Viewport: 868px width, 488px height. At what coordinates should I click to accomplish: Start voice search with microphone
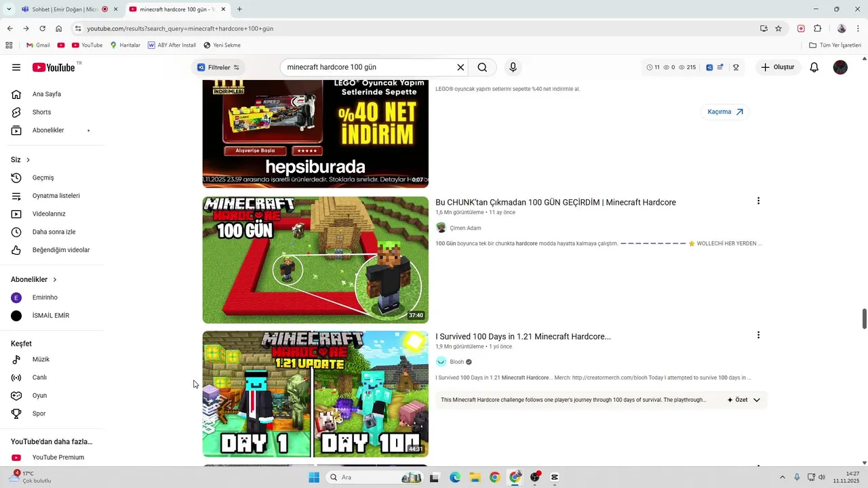(x=513, y=67)
